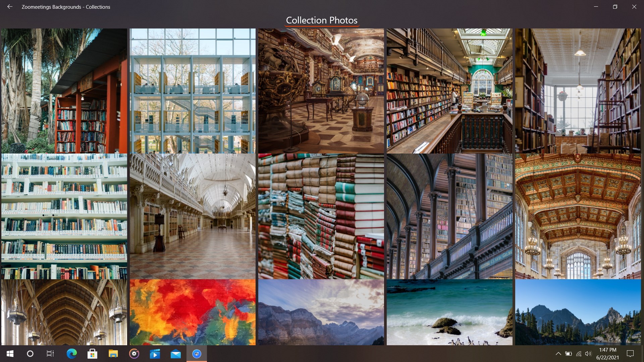Select the glass-walled library building photo
Viewport: 644px width, 362px height.
193,91
